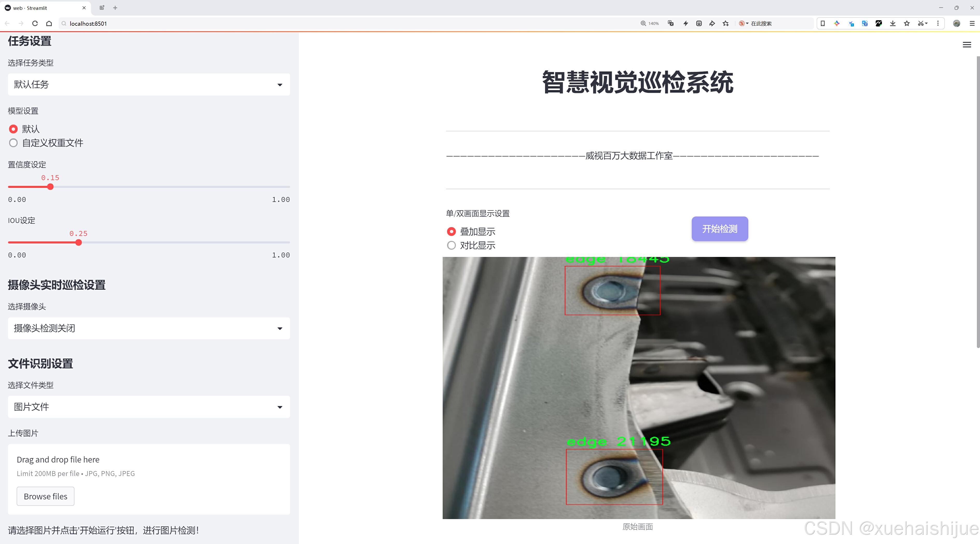The height and width of the screenshot is (544, 980).
Task: Click the 任务设置 sidebar heading
Action: [x=30, y=41]
